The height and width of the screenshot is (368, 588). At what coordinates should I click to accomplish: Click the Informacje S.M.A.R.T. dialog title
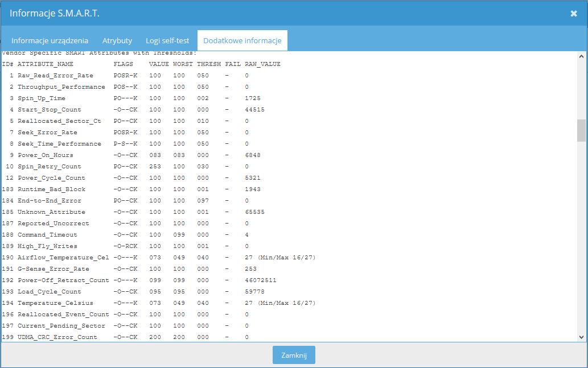pyautogui.click(x=55, y=14)
